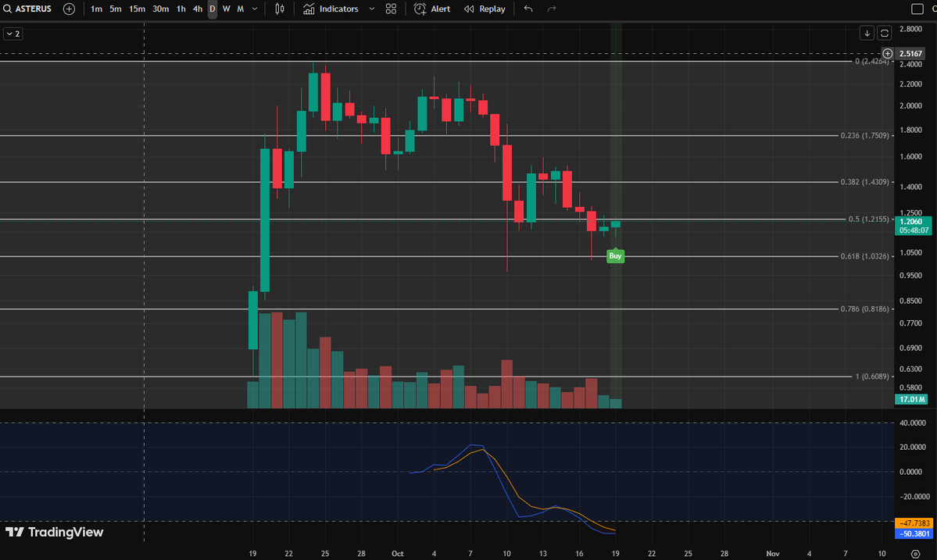Select the 0.5 (1.2155) Fibonacci label
The width and height of the screenshot is (937, 560).
tap(869, 219)
